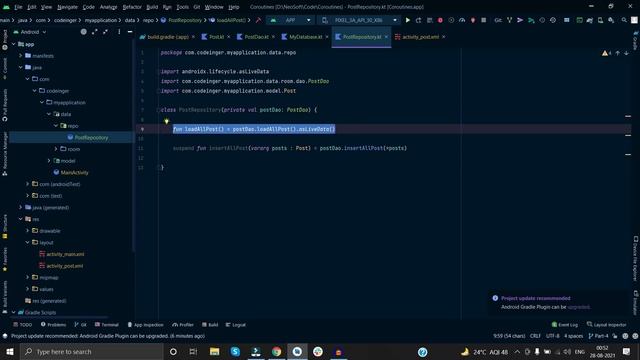Viewport: 640px width, 360px height.
Task: Go to previous highlighted error up arrow
Action: point(618,53)
